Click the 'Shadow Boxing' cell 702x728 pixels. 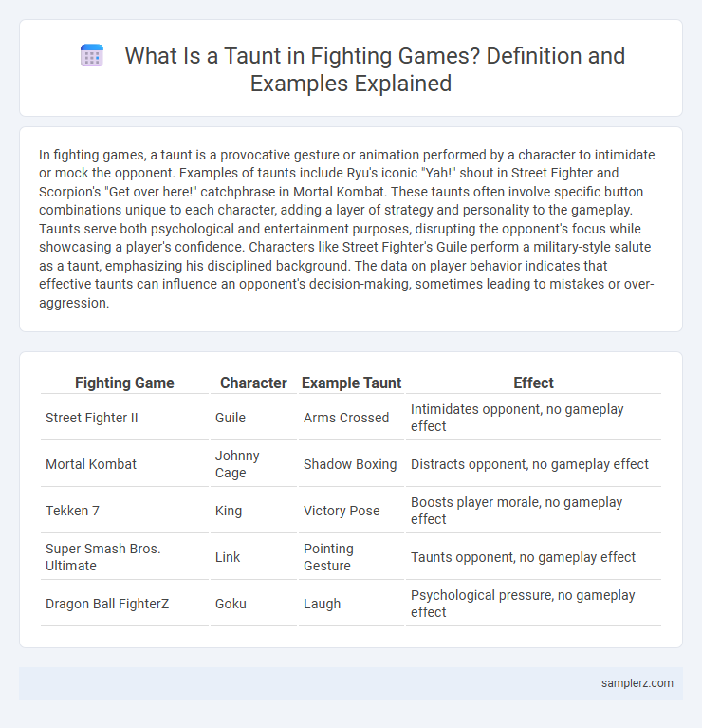pyautogui.click(x=351, y=464)
